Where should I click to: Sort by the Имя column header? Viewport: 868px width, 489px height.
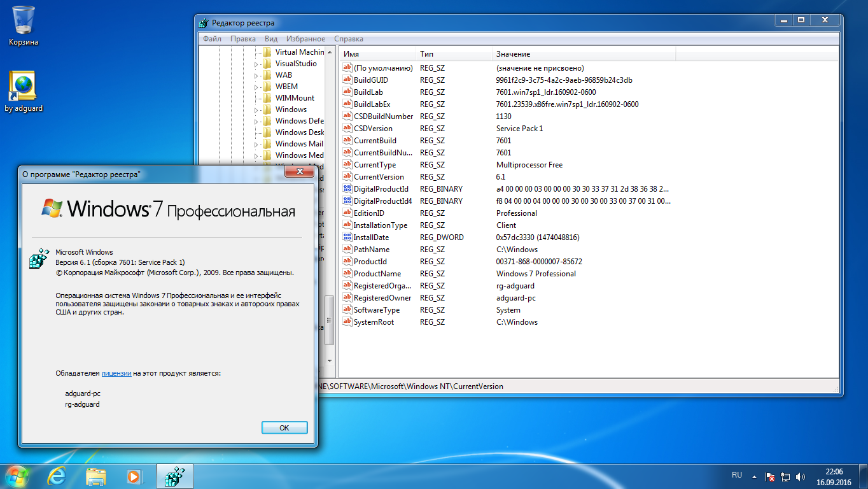[378, 54]
